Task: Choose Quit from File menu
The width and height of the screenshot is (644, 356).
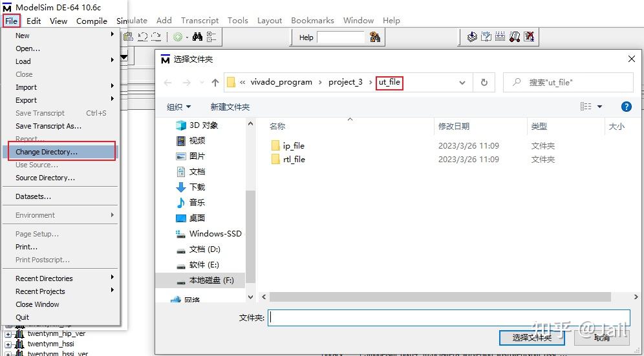Action: click(61, 317)
